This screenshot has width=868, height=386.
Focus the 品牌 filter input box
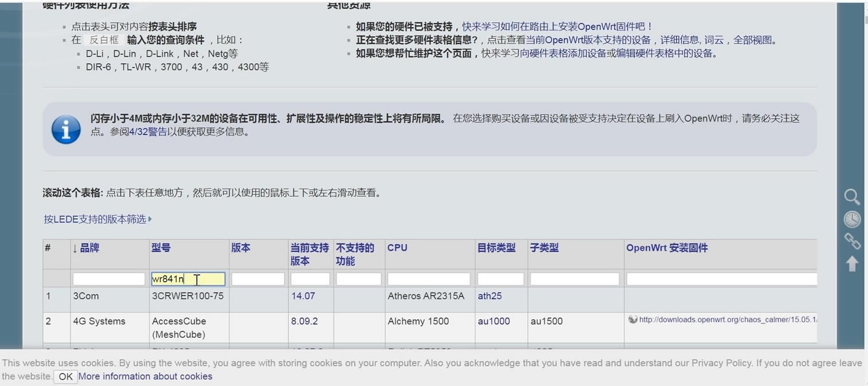(x=109, y=279)
